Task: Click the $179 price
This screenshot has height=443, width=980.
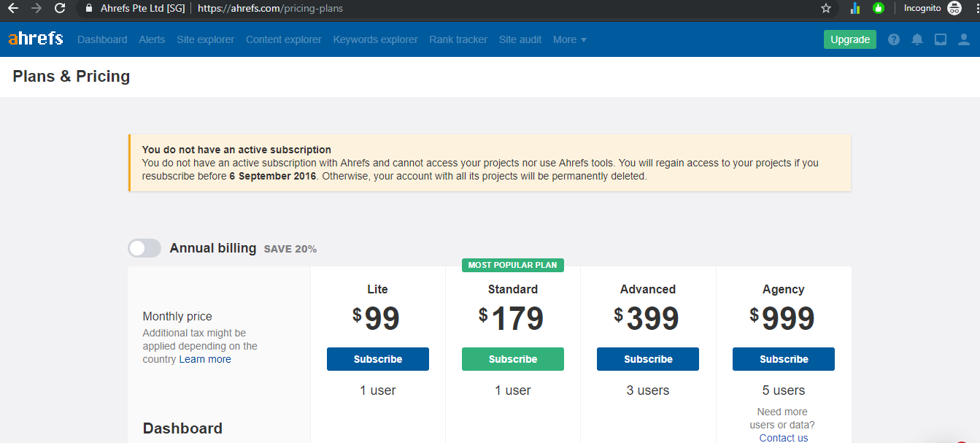Action: pos(512,318)
